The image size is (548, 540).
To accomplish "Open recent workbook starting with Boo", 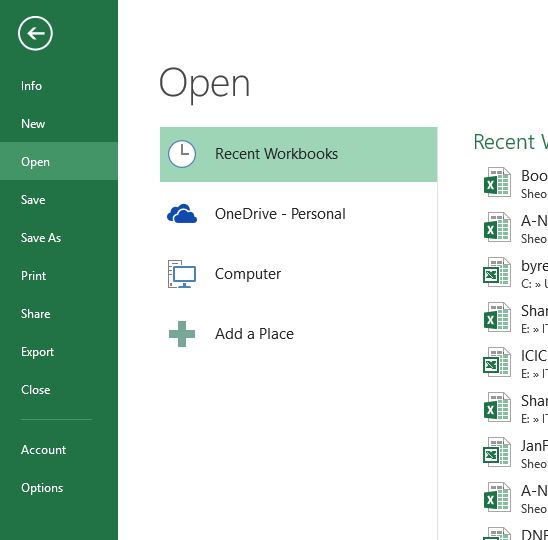I will tap(514, 184).
